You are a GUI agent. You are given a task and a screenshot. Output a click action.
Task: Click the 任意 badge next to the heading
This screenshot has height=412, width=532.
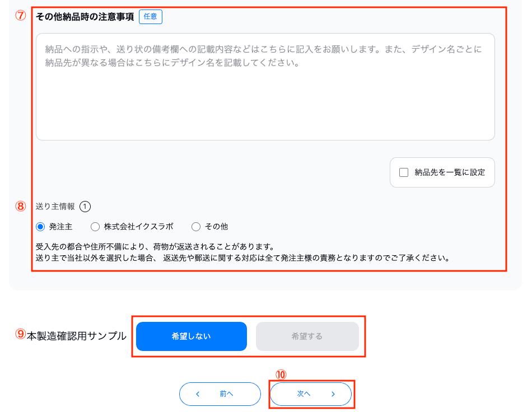pyautogui.click(x=151, y=17)
